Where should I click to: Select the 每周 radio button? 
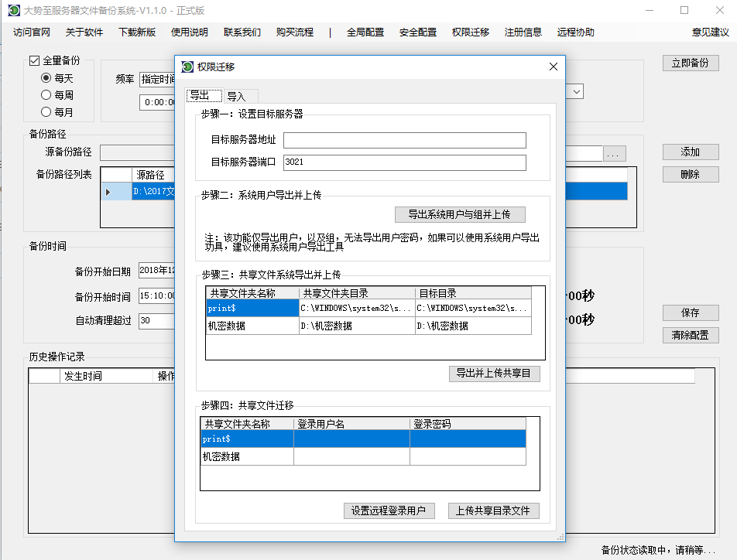[46, 95]
